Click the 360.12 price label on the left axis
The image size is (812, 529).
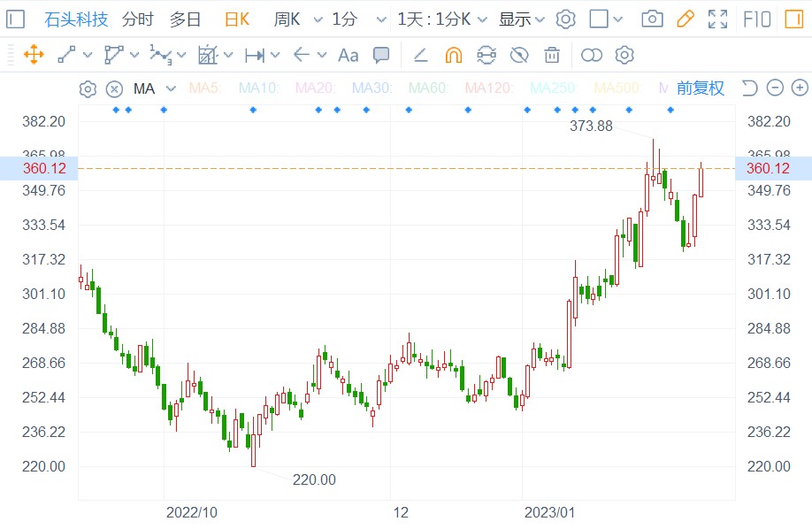[39, 168]
